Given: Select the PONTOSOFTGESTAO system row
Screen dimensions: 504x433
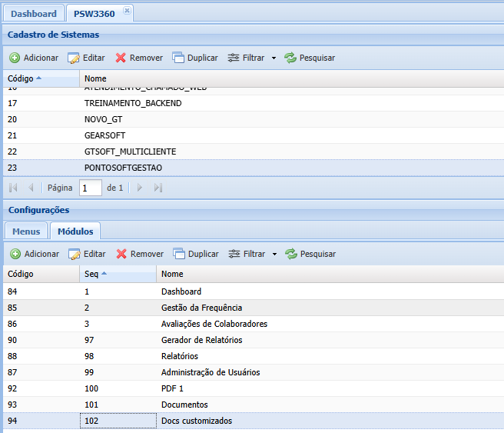Looking at the screenshot, I should pos(254,168).
